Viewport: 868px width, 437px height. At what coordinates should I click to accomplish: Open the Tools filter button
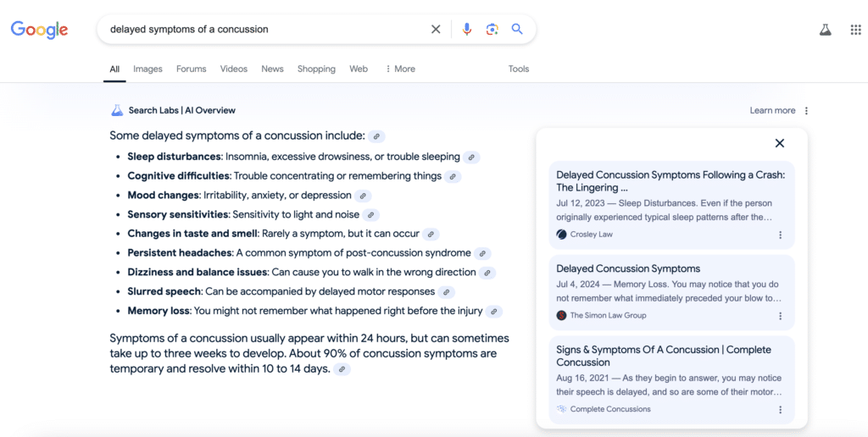click(519, 69)
